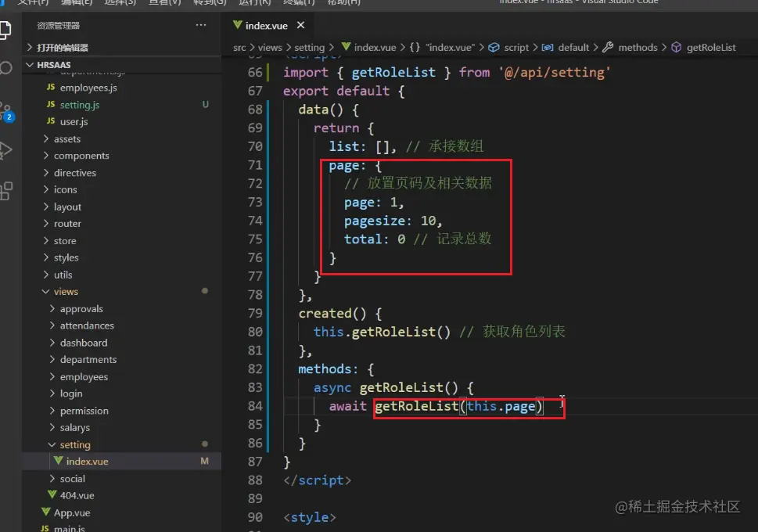Open setting.js in the file tree
This screenshot has height=532, width=758.
click(80, 105)
